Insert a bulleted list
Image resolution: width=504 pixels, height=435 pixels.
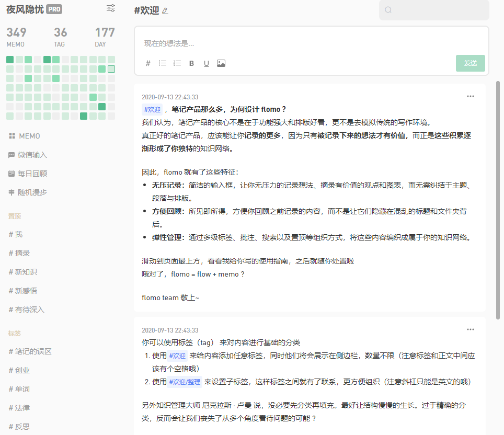(x=162, y=63)
